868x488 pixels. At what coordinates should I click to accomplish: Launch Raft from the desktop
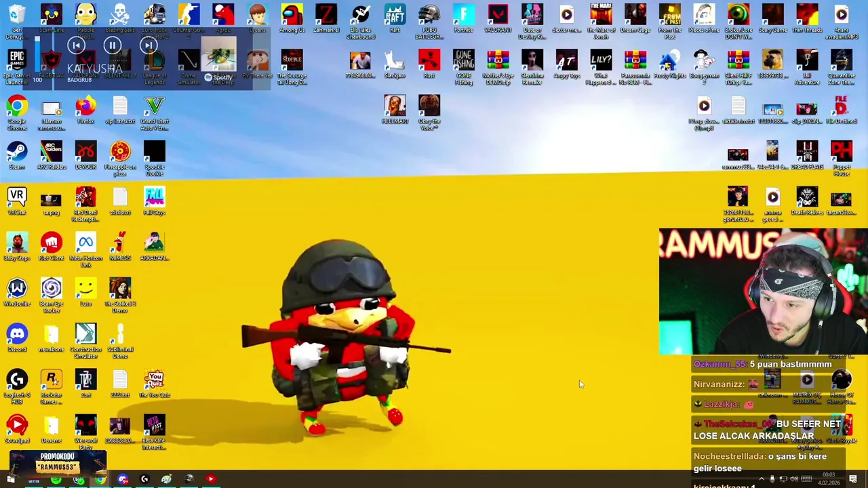395,19
